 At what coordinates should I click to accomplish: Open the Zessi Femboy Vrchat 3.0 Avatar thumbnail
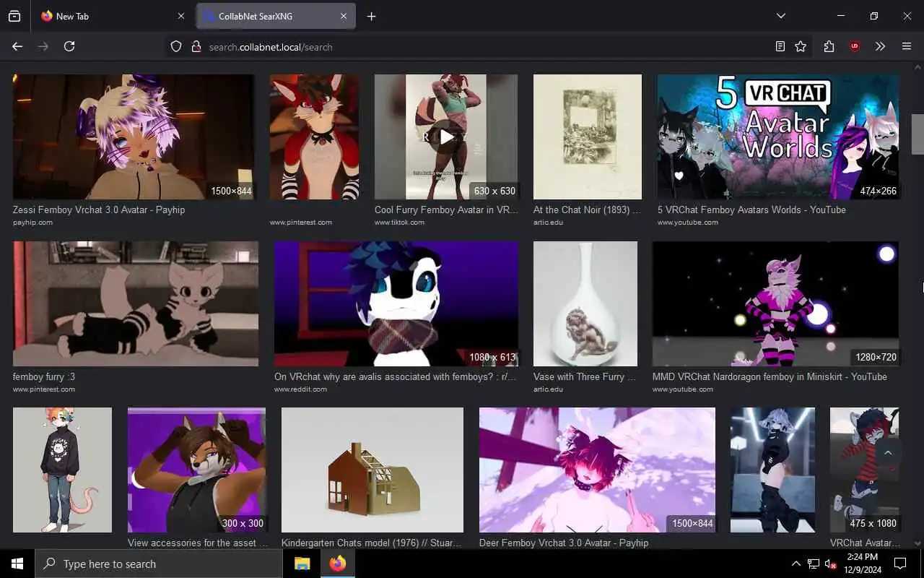click(x=134, y=137)
